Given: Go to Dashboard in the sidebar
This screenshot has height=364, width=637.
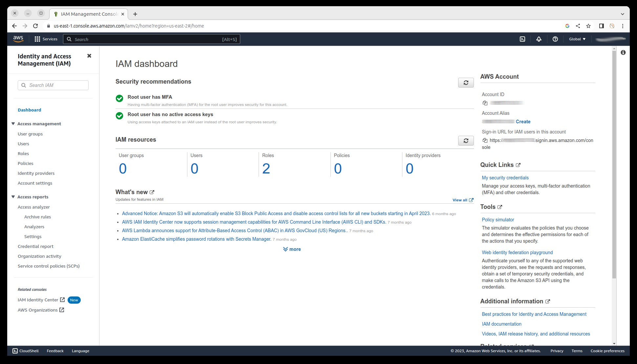Looking at the screenshot, I should coord(29,110).
